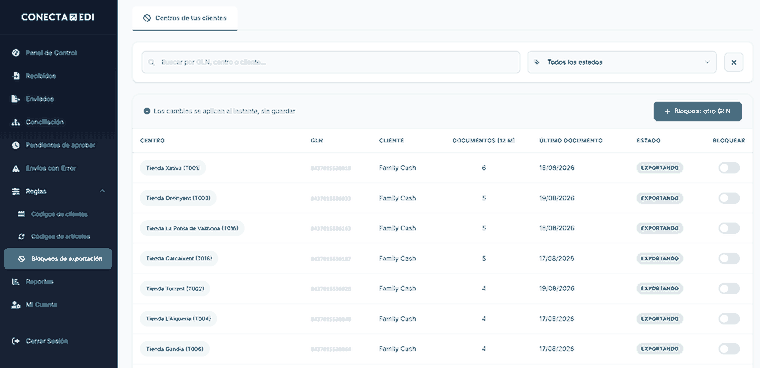
Task: Click the instant-changes notice text
Action: [224, 111]
